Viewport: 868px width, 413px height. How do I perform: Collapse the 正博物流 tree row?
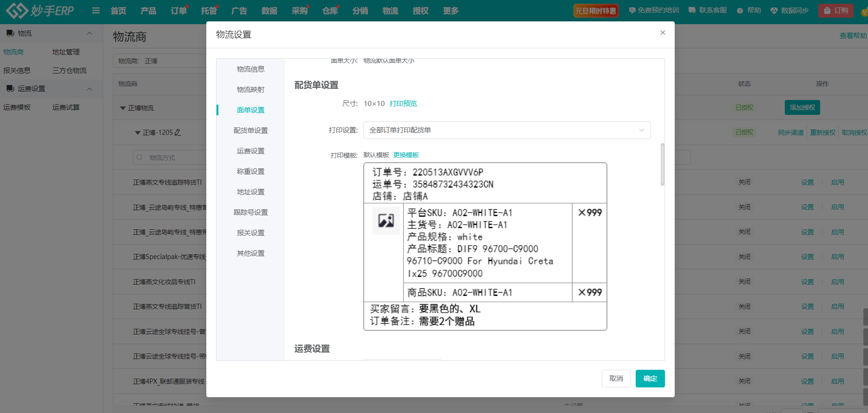pyautogui.click(x=123, y=108)
